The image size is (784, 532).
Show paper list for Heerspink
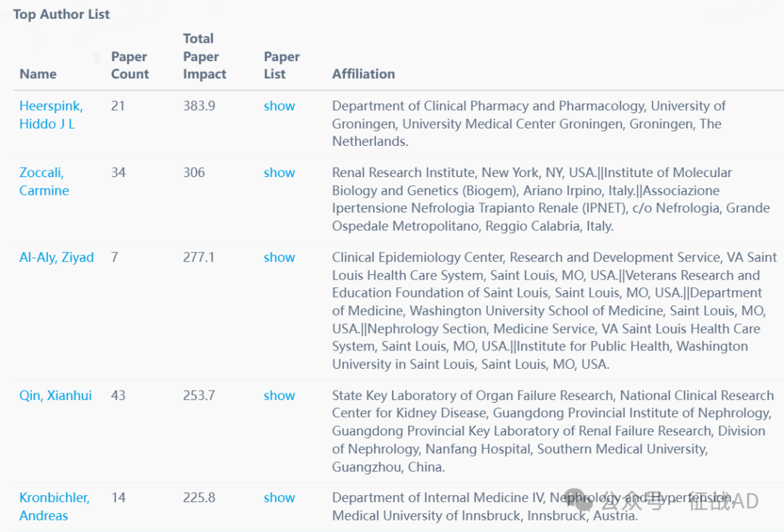(279, 106)
